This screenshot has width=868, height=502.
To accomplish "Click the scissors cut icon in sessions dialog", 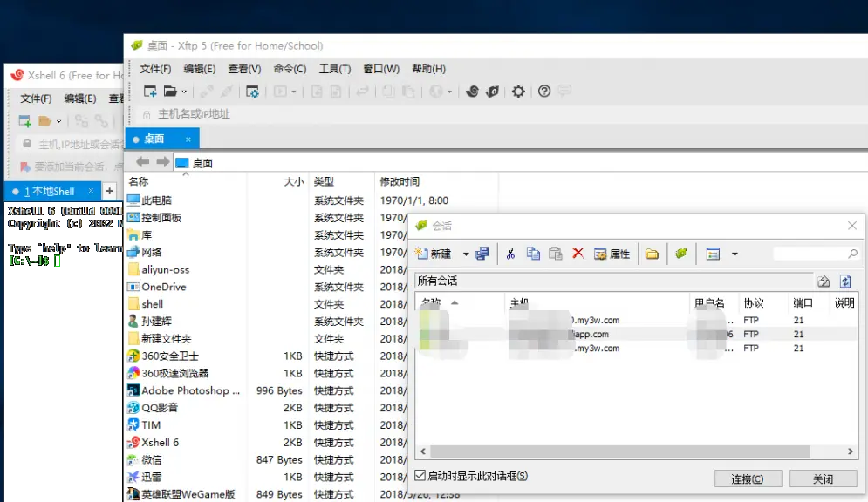I will (x=510, y=254).
